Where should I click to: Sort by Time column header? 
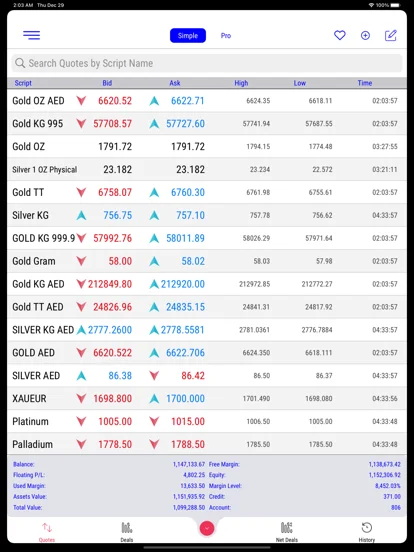tap(365, 83)
